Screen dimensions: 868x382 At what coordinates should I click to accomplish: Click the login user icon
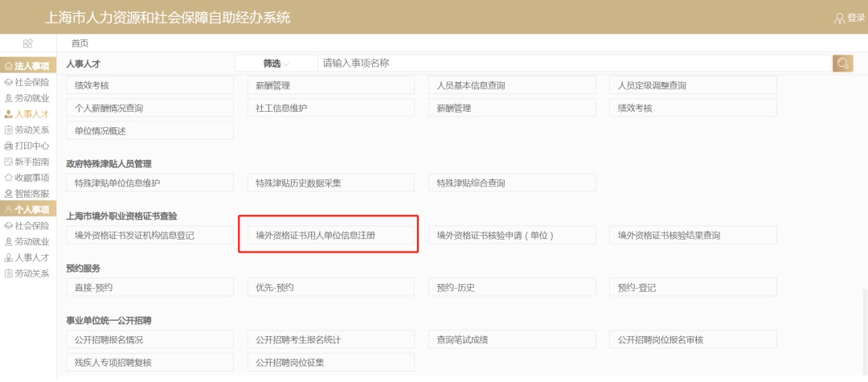pyautogui.click(x=840, y=18)
